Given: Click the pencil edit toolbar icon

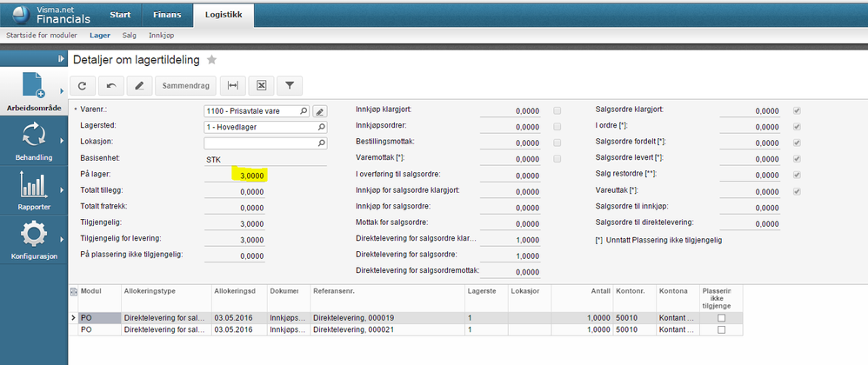Looking at the screenshot, I should (x=139, y=86).
